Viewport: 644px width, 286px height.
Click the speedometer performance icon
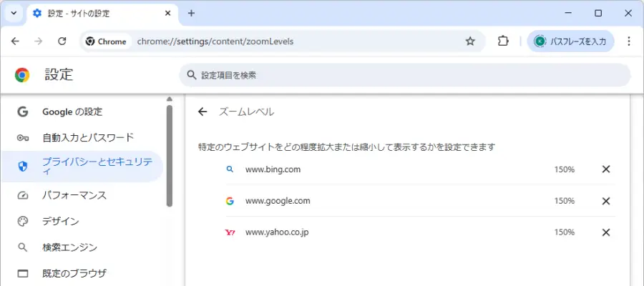click(x=23, y=195)
